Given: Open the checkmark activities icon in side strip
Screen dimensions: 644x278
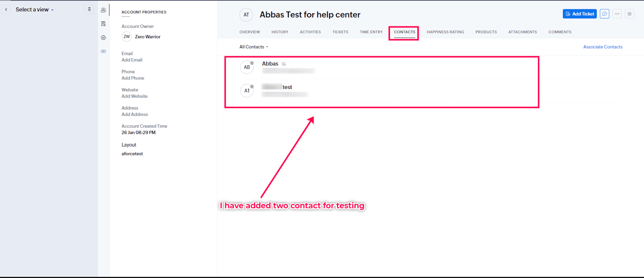Looking at the screenshot, I should 103,37.
